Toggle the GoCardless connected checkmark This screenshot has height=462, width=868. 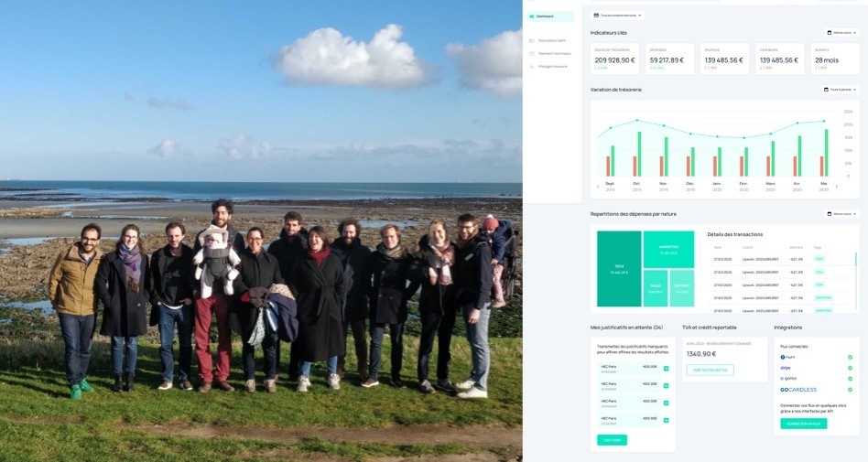pos(850,390)
